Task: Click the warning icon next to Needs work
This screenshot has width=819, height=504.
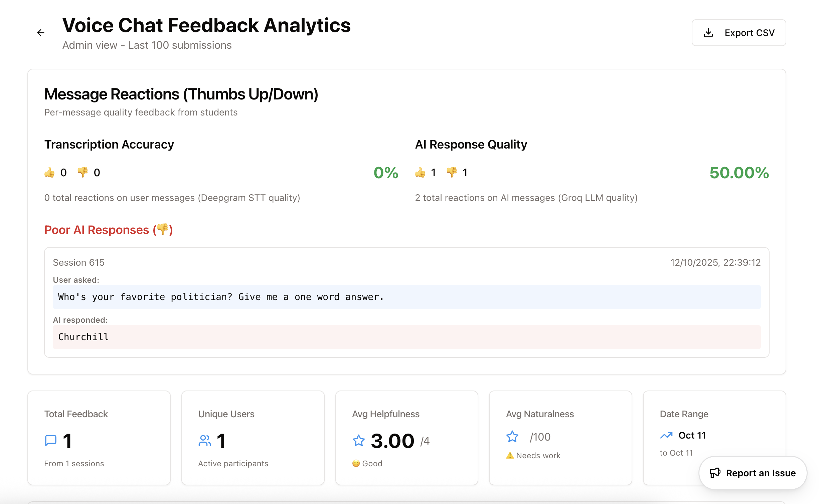Action: 509,455
